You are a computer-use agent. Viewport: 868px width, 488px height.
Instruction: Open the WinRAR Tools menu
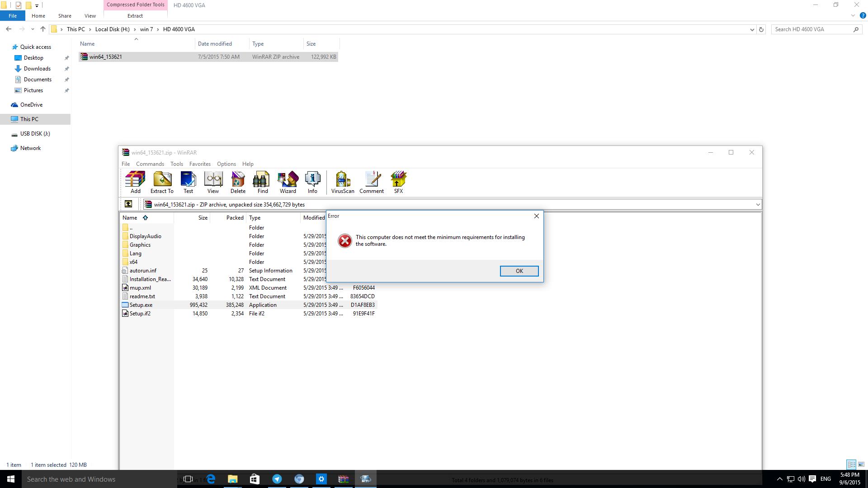[x=177, y=164]
